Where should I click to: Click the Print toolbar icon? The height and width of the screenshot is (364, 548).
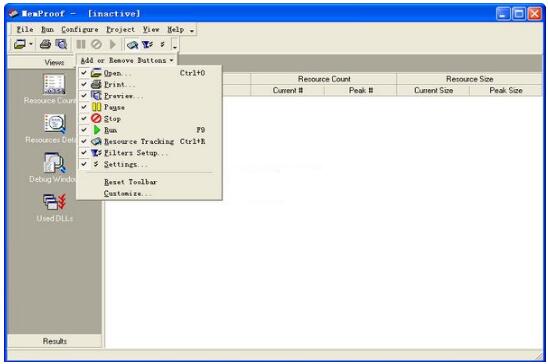45,44
